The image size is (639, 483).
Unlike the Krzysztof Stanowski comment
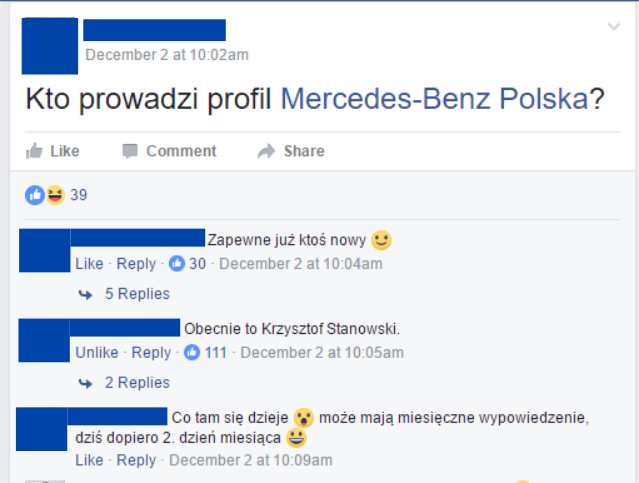97,353
